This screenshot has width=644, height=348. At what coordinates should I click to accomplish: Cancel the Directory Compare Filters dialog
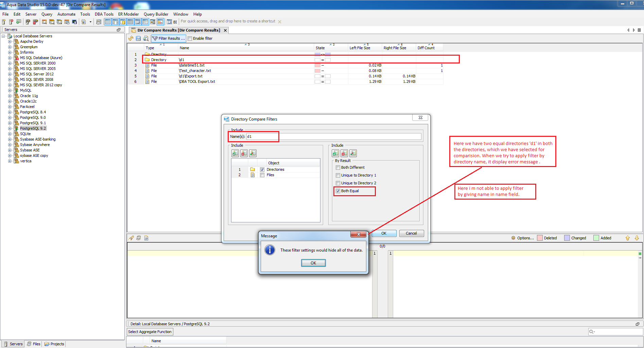tap(411, 233)
